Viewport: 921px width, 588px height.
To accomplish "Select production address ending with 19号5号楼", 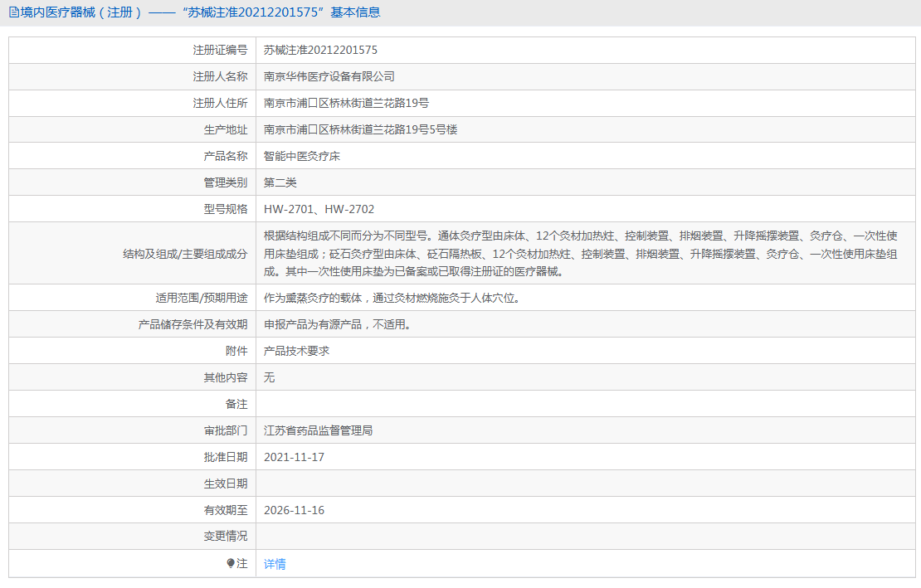I will [x=361, y=129].
